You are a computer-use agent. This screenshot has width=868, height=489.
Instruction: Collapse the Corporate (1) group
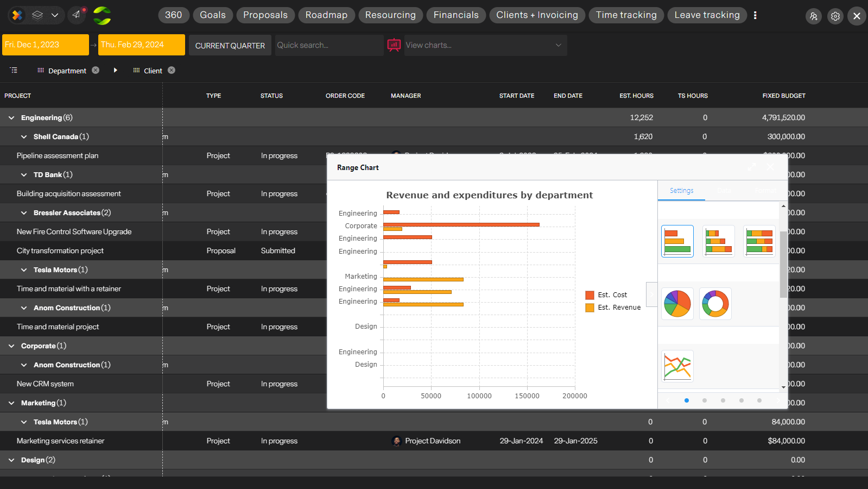pos(11,346)
